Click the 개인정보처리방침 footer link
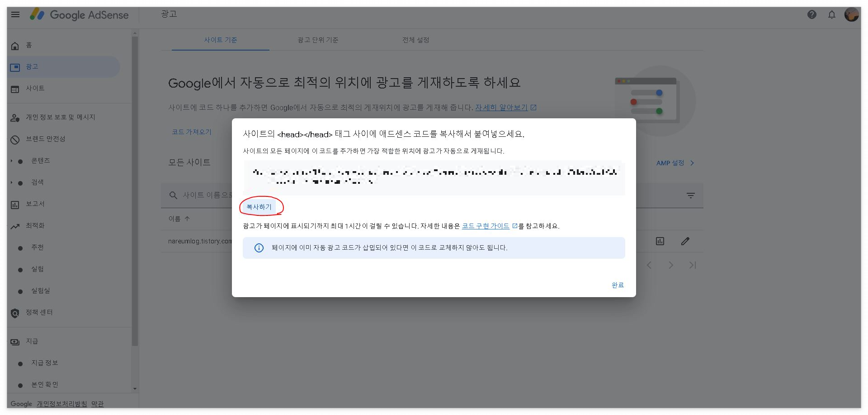 [62, 404]
